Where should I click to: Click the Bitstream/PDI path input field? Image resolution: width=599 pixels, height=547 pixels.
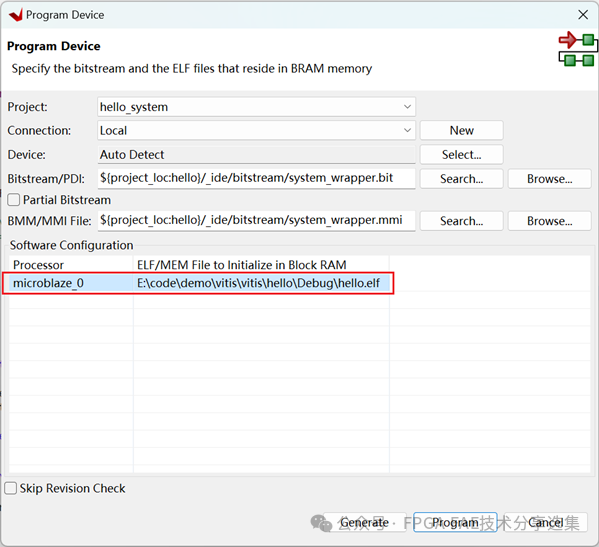coord(256,178)
